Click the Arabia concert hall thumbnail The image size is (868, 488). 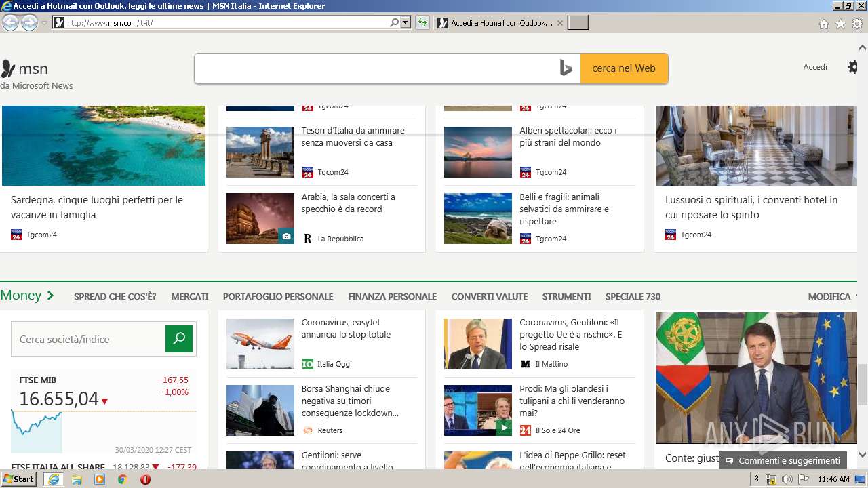[x=260, y=218]
